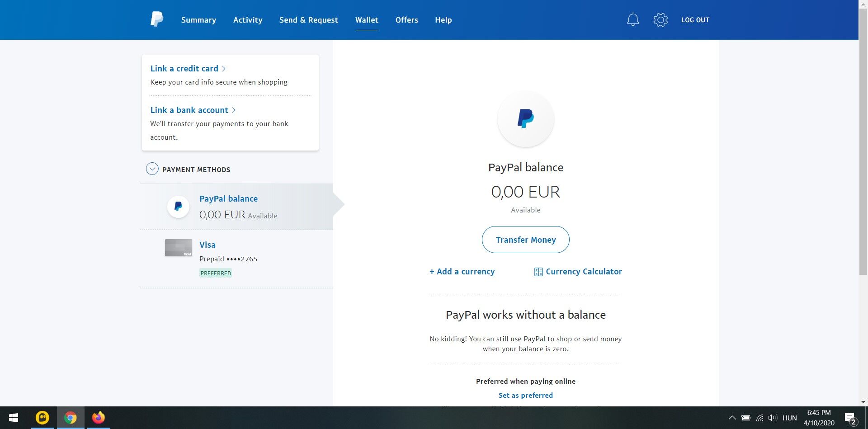Open the taskbar clock and date

click(819, 418)
